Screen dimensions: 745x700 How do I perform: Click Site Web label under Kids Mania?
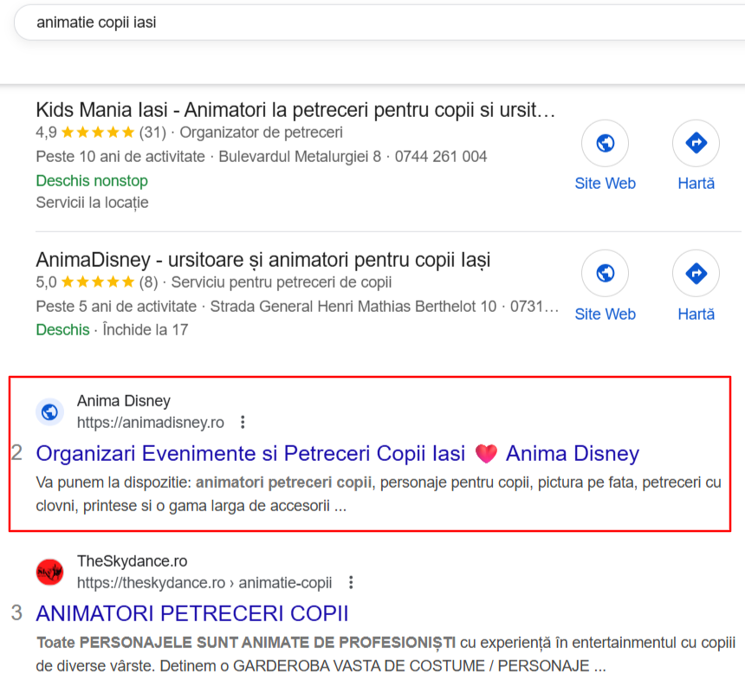coord(605,184)
